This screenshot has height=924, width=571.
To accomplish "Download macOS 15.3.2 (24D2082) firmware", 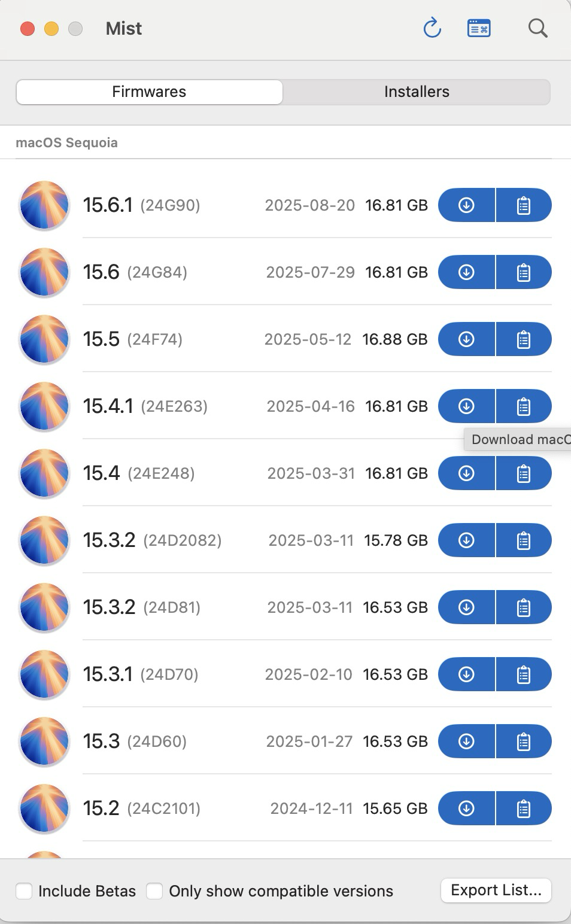I will click(x=466, y=540).
